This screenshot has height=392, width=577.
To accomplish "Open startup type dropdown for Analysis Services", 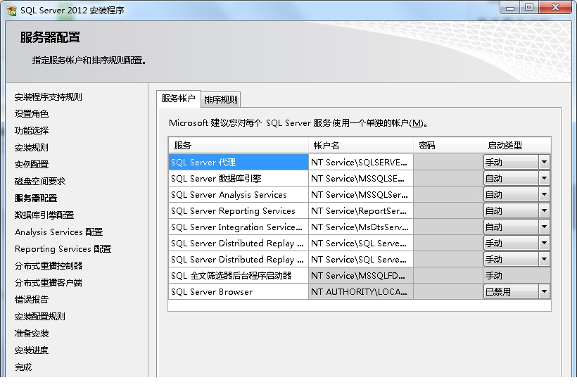I will click(544, 194).
